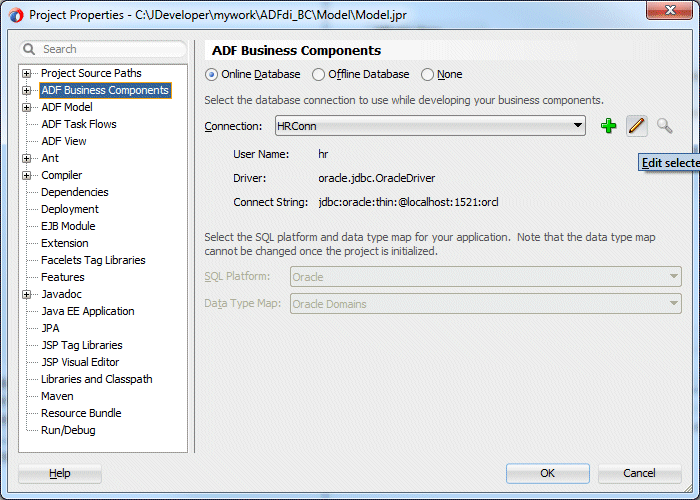
Task: Select Run/Debug in the tree
Action: coord(68,430)
